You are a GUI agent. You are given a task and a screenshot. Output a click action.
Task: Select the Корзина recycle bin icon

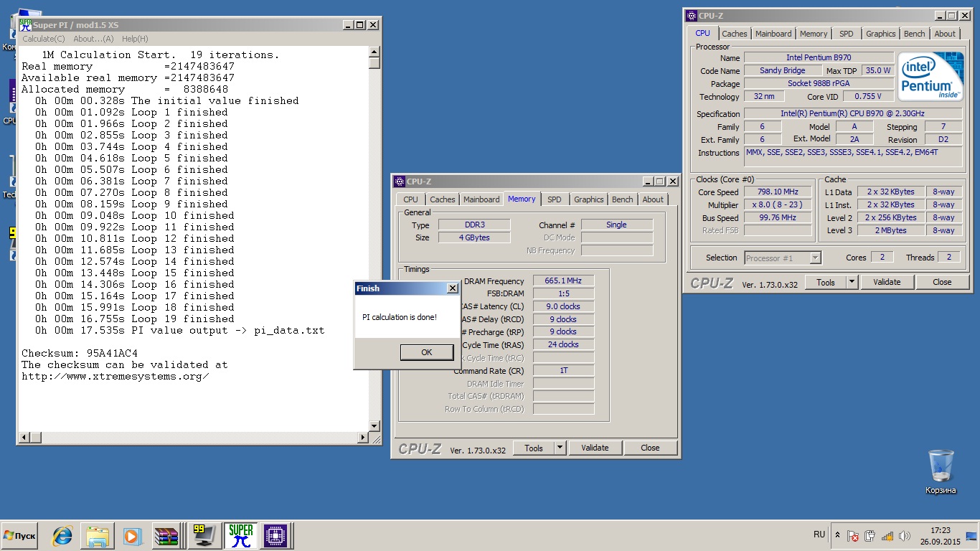coord(941,471)
